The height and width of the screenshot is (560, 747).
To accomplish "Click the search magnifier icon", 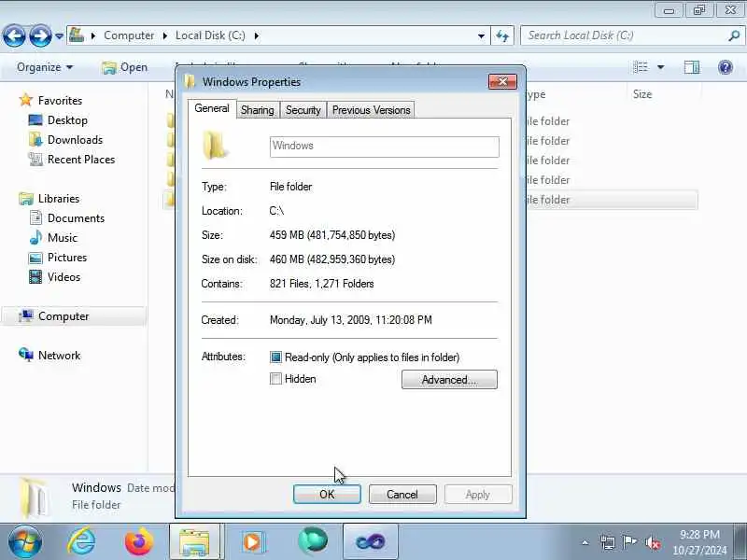I will pos(734,35).
